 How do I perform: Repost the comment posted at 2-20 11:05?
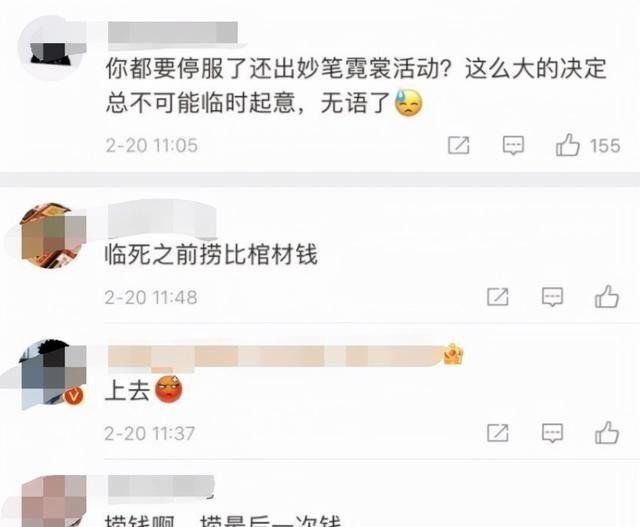pos(459,145)
